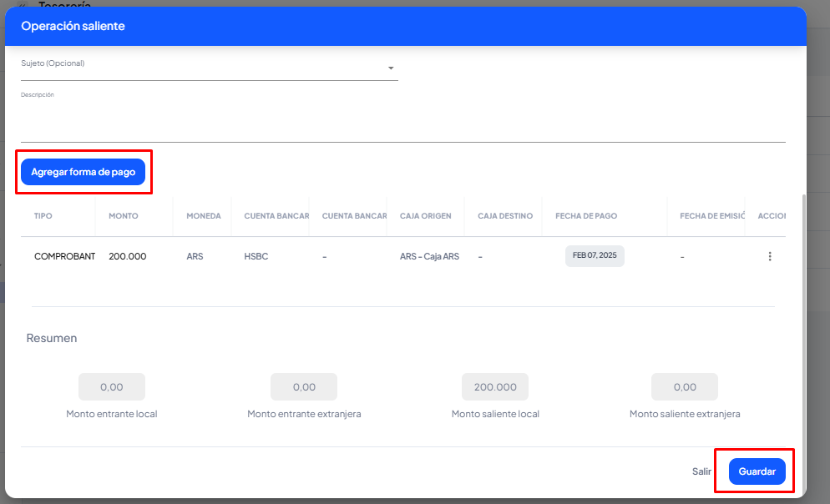This screenshot has height=504, width=830.
Task: Click the Sujeto dropdown arrow
Action: 391,68
